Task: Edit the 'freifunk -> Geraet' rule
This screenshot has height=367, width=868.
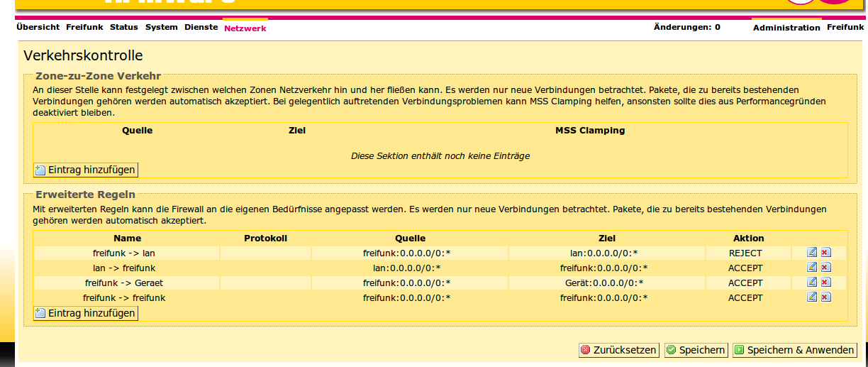Action: [x=812, y=283]
